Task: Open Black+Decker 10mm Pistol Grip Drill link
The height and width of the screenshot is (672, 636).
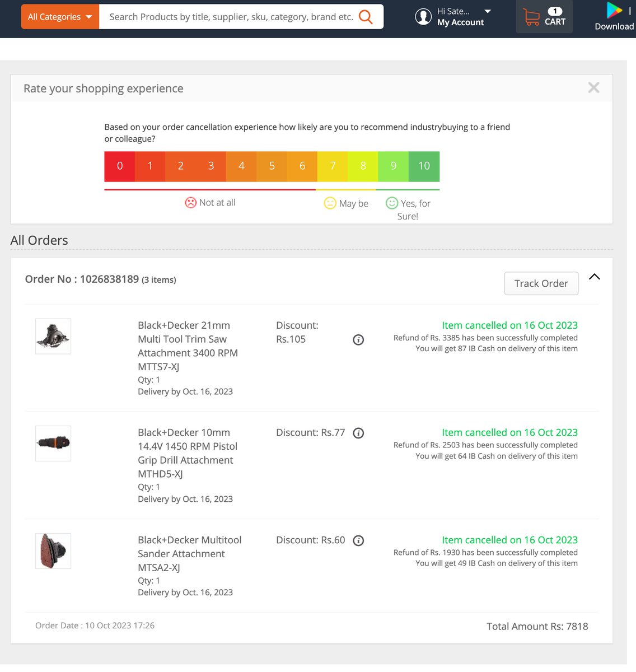Action: tap(188, 453)
